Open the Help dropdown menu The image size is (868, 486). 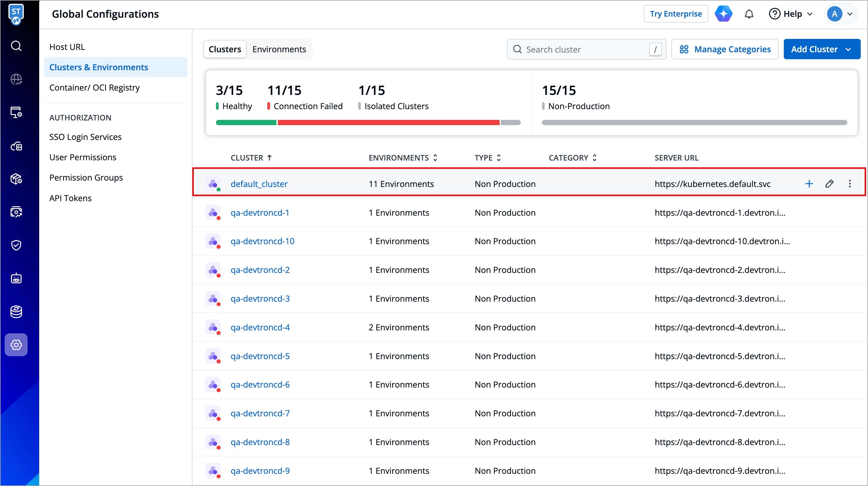(790, 14)
